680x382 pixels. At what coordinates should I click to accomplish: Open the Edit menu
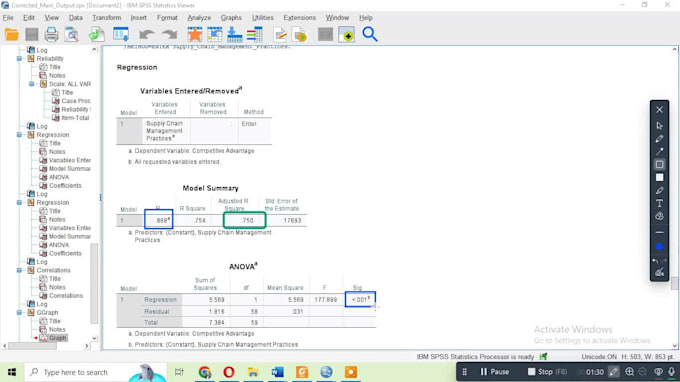pos(29,18)
